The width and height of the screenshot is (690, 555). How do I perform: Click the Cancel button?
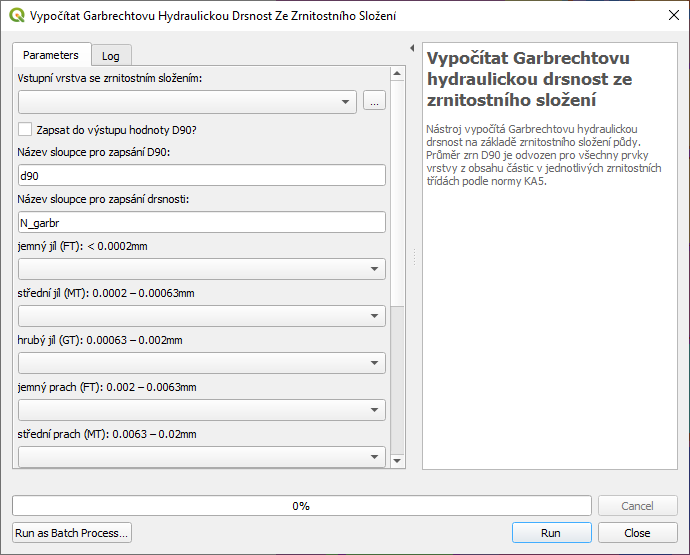tap(637, 506)
